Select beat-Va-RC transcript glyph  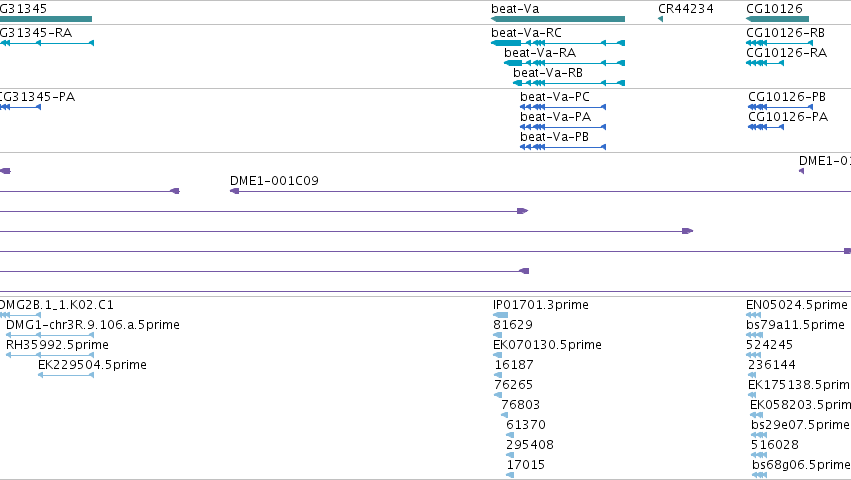point(558,43)
